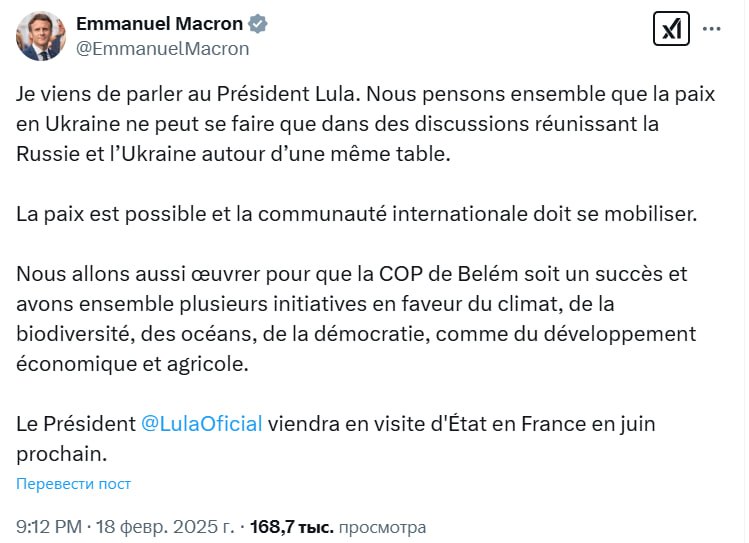Click the text 'économique et agricole.'
The width and height of the screenshot is (749, 543).
(131, 364)
